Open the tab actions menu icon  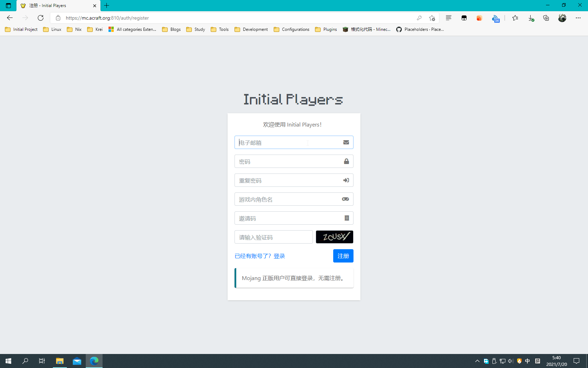8,6
